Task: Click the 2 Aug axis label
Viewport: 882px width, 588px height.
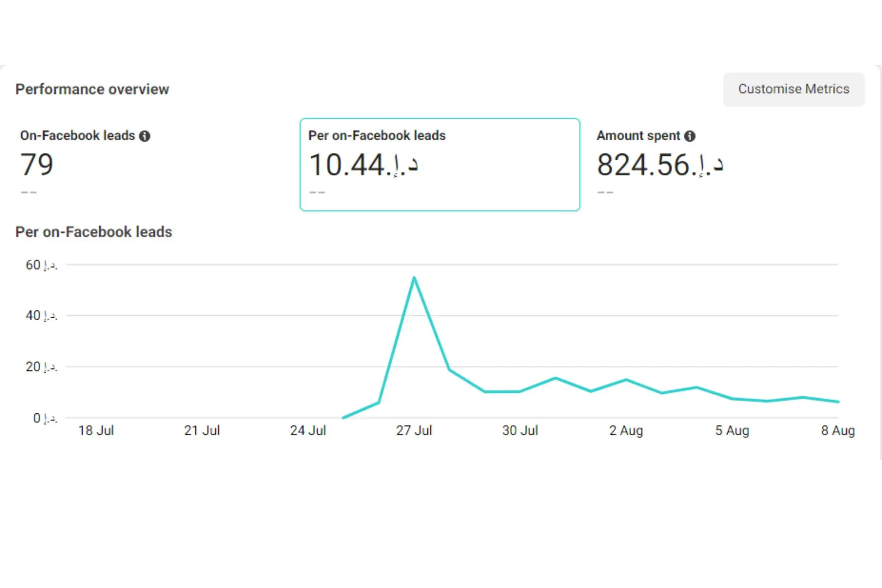Action: coord(626,430)
